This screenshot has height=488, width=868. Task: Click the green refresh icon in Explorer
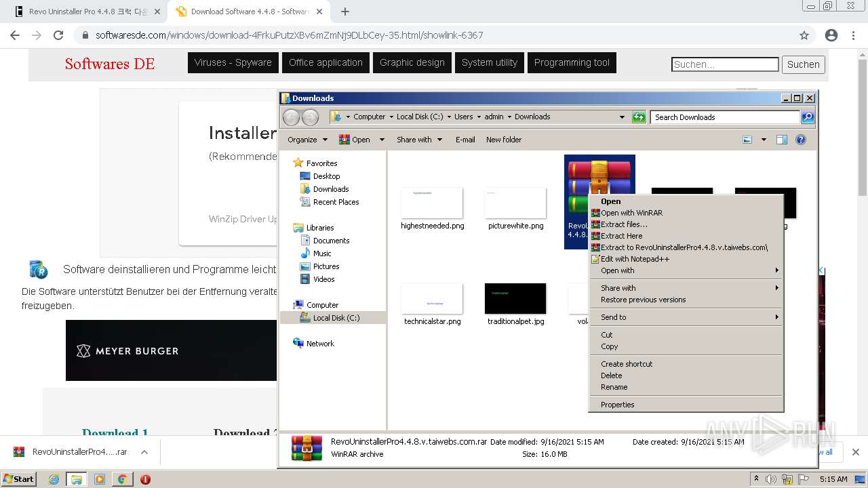639,117
